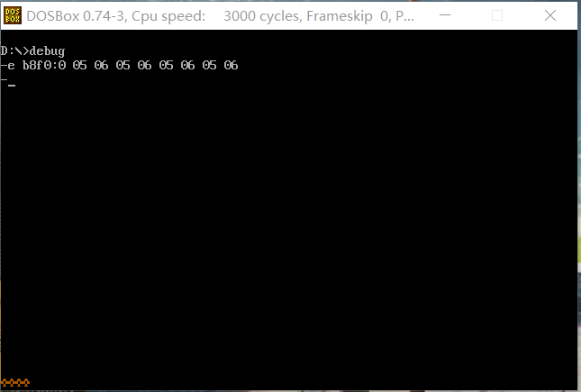This screenshot has height=392, width=581.
Task: Click the first 05 byte value
Action: pos(79,65)
